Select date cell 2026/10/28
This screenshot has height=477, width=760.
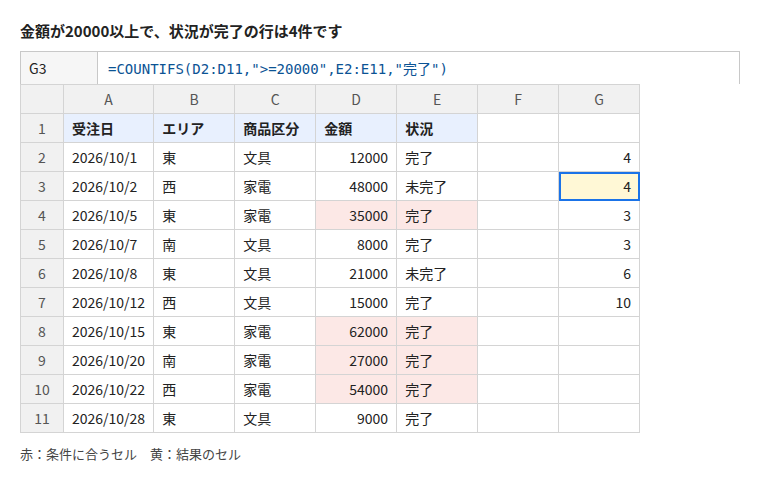tap(109, 418)
